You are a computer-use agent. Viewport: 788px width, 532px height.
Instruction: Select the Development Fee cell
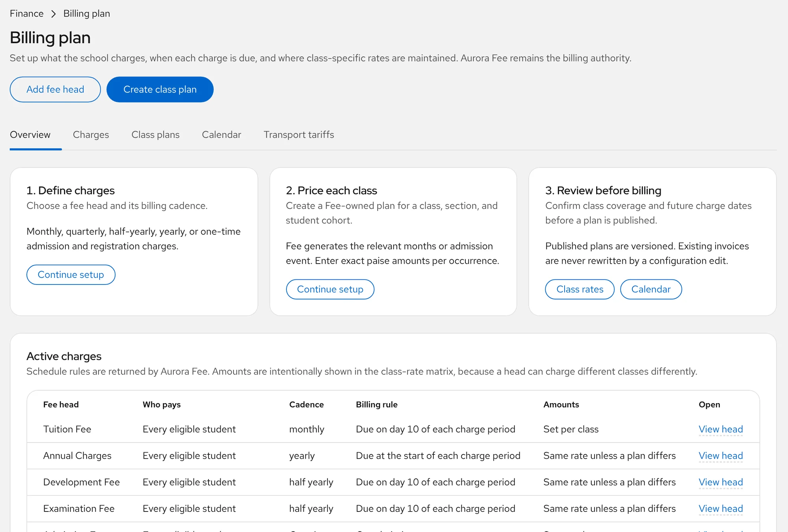(x=82, y=482)
